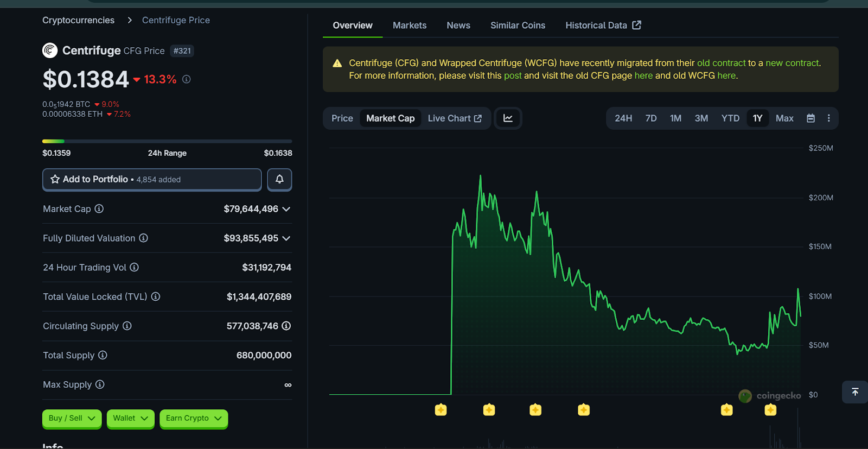The width and height of the screenshot is (868, 449).
Task: Set chart range to 24H
Action: coord(623,118)
